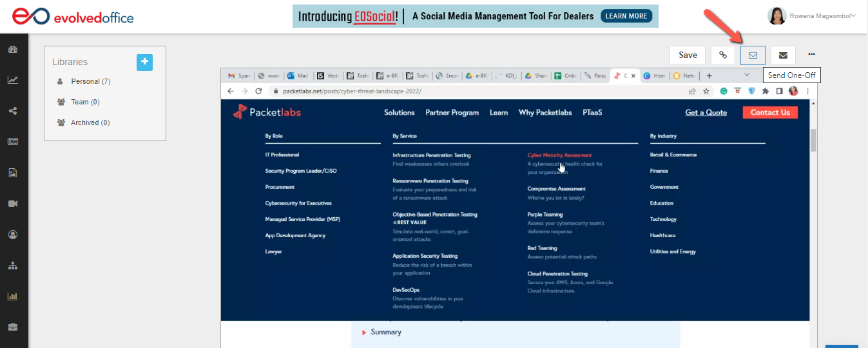Click Cyber Maturity Assessment link in screenshot

click(x=559, y=155)
